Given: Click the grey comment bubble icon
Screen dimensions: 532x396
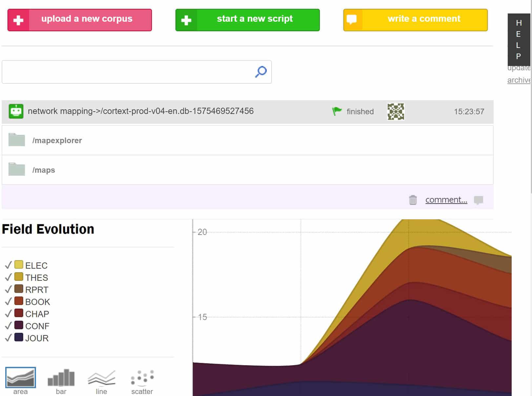Looking at the screenshot, I should (479, 200).
